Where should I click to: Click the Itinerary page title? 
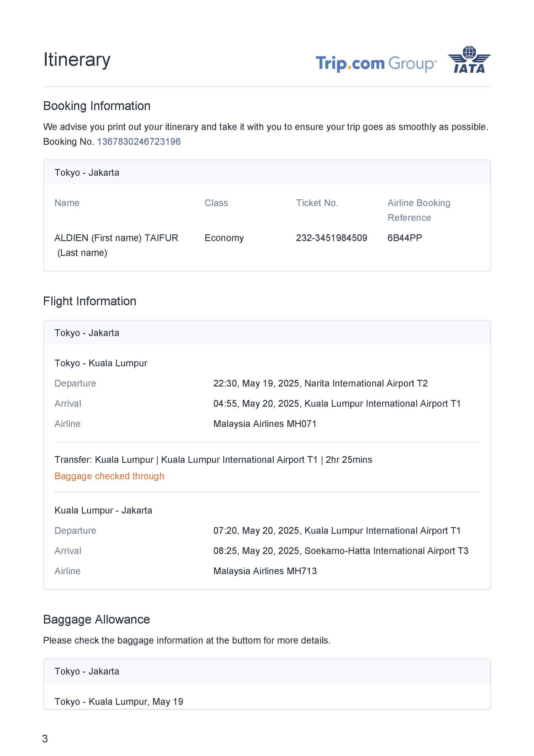click(x=77, y=60)
